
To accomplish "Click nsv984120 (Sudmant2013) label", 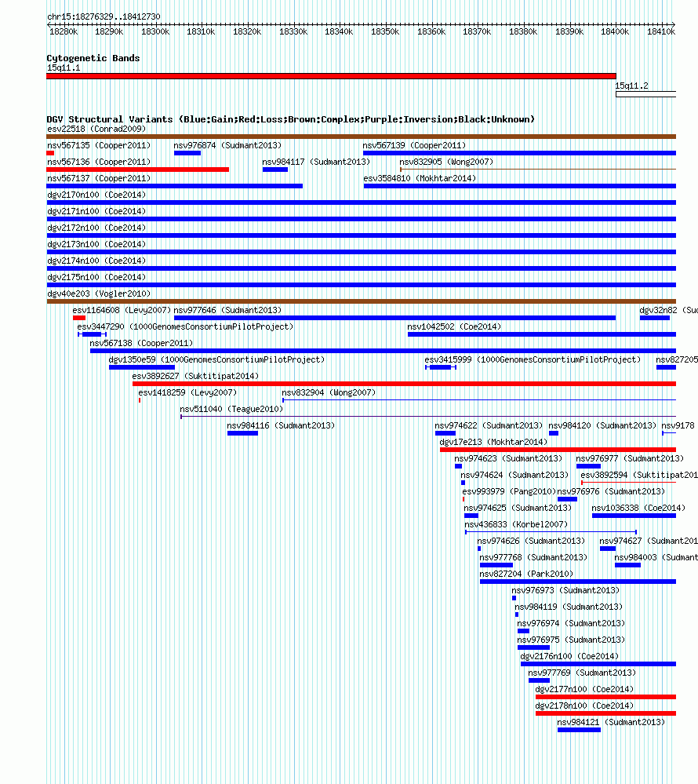I will 602,426.
